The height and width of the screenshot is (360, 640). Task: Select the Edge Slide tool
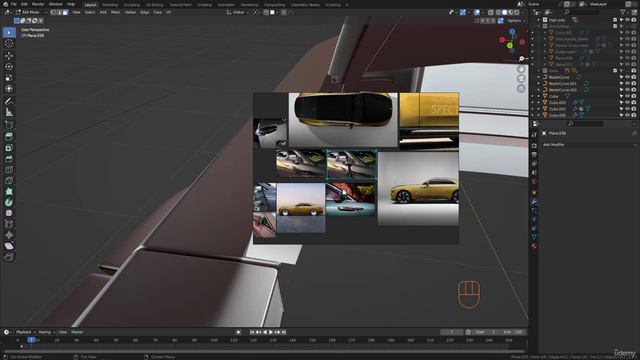pos(9,224)
